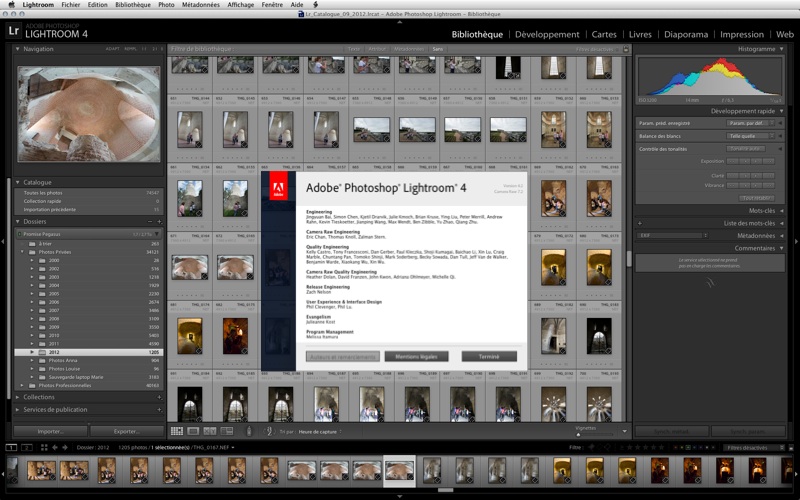Open Survey view mode
The width and height of the screenshot is (800, 500).
[x=227, y=431]
